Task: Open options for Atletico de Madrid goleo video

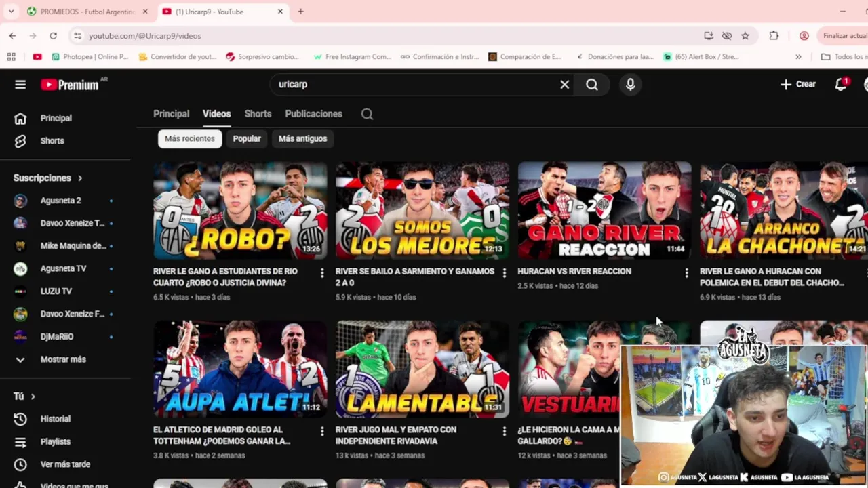Action: 322,431
